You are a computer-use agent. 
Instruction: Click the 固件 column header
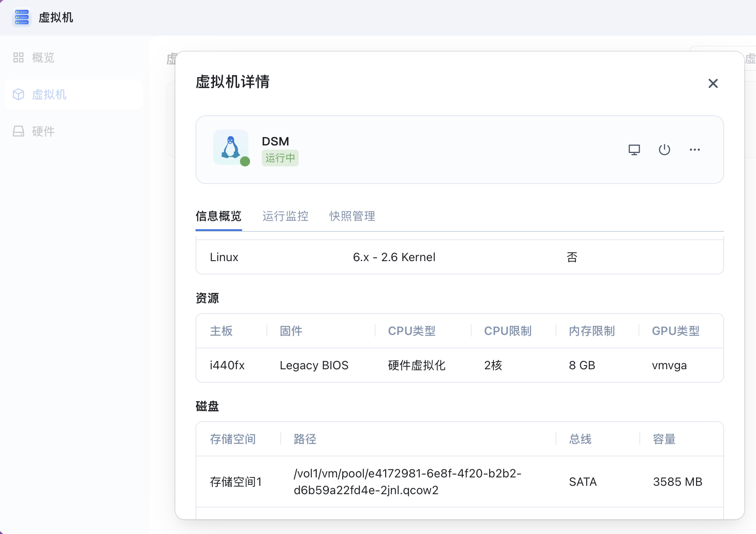click(291, 331)
